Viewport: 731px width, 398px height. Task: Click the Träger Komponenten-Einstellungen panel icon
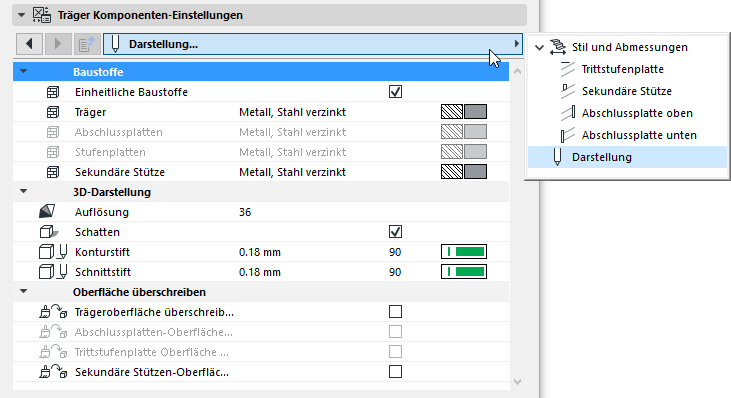(41, 15)
